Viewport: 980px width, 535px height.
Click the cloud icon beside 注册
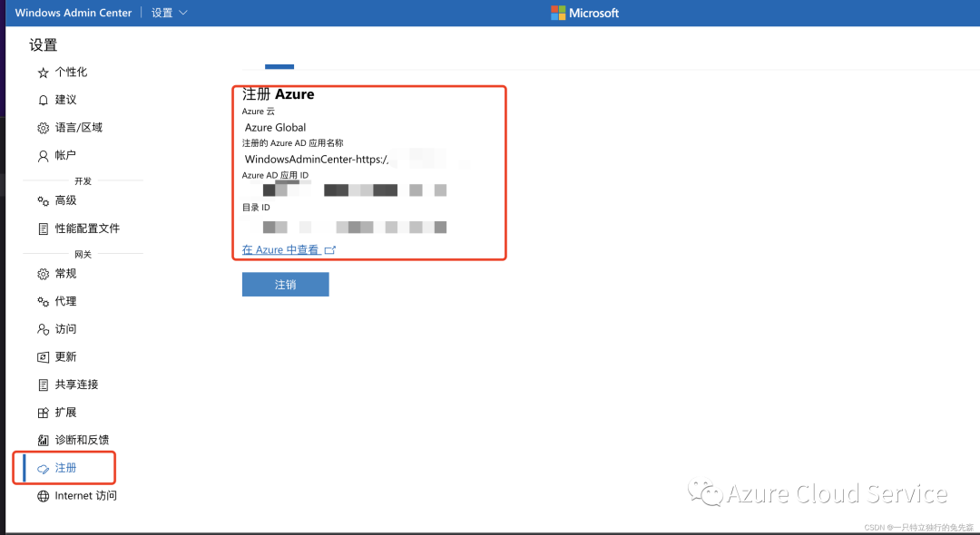pos(44,469)
